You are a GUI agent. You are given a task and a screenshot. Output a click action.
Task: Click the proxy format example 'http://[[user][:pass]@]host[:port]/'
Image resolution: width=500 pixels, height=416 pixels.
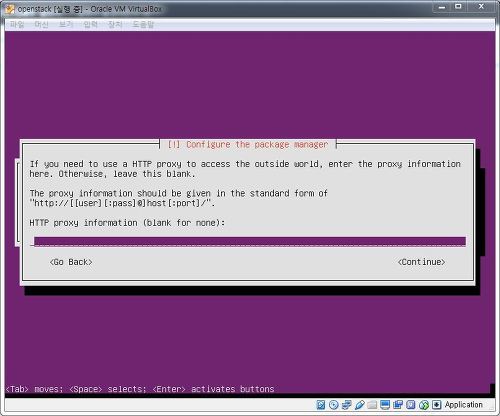point(122,203)
